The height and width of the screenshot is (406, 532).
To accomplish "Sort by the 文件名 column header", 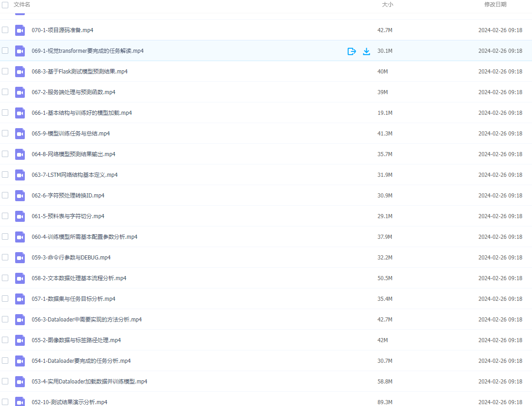I will pyautogui.click(x=22, y=5).
